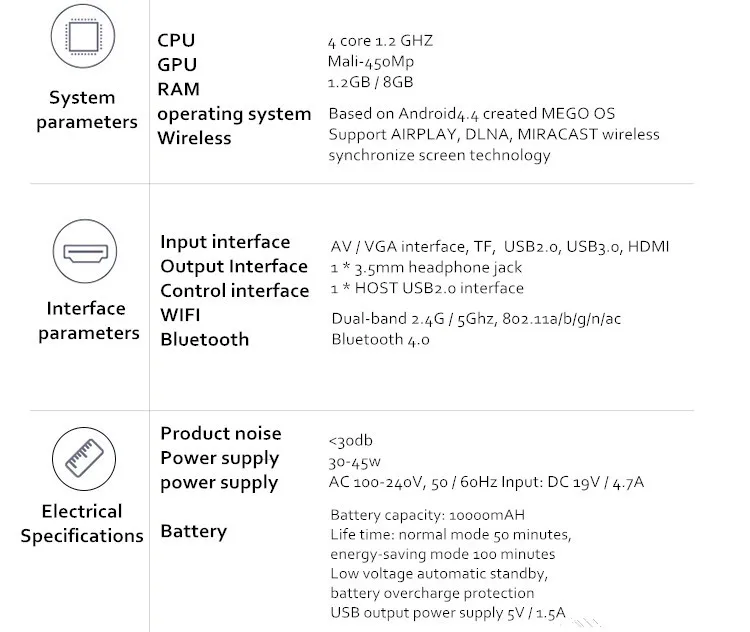Click the Control interface label
This screenshot has height=632, width=750.
(x=235, y=291)
